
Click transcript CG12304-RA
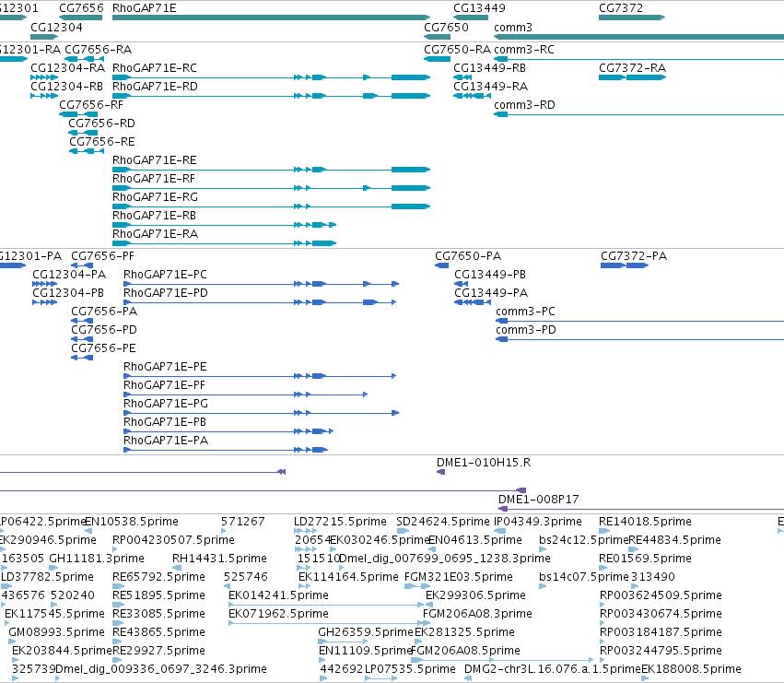(x=44, y=77)
